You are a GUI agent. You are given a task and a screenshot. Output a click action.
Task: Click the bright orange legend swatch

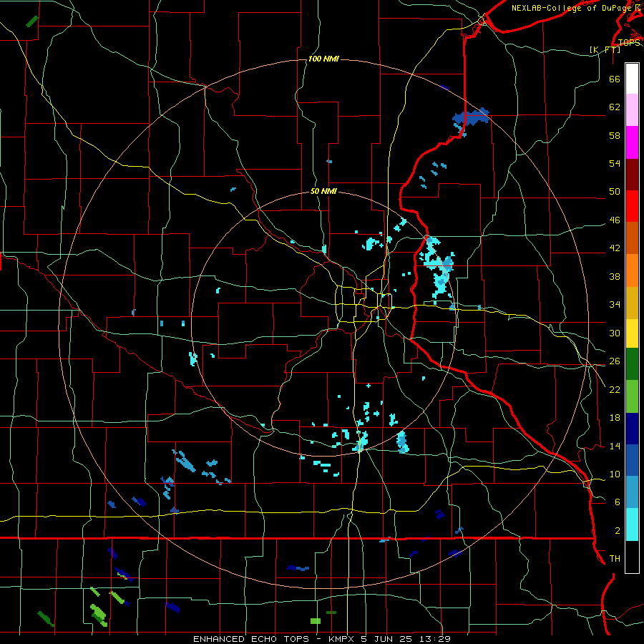[x=632, y=270]
